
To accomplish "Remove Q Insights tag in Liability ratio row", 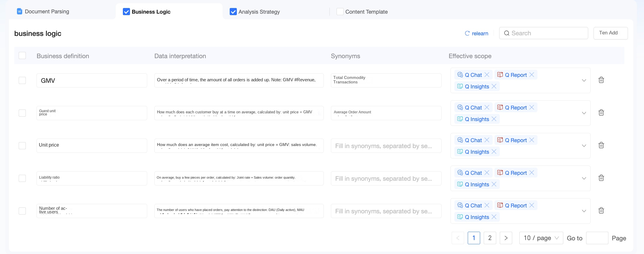I will pyautogui.click(x=494, y=184).
